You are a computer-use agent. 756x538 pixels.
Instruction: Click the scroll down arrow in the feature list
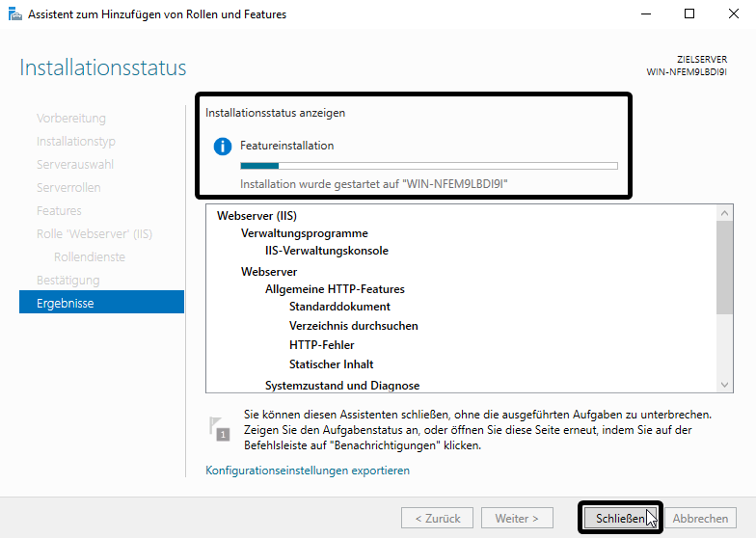pyautogui.click(x=725, y=384)
